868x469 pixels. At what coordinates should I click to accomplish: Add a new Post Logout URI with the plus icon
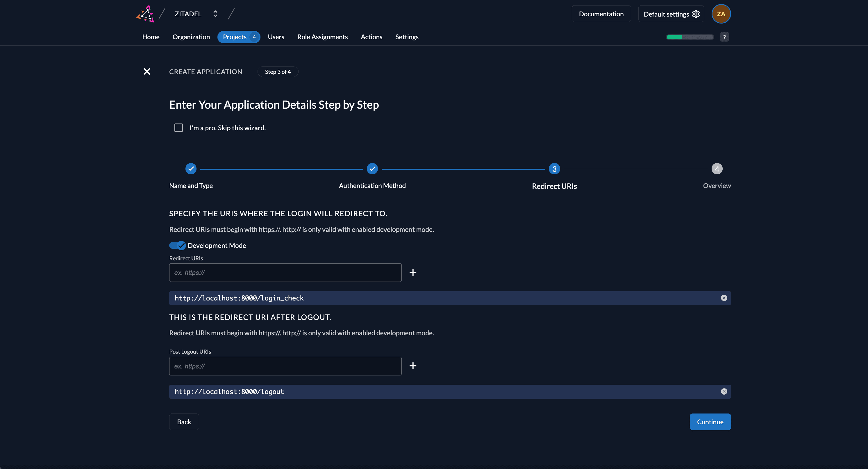[413, 366]
